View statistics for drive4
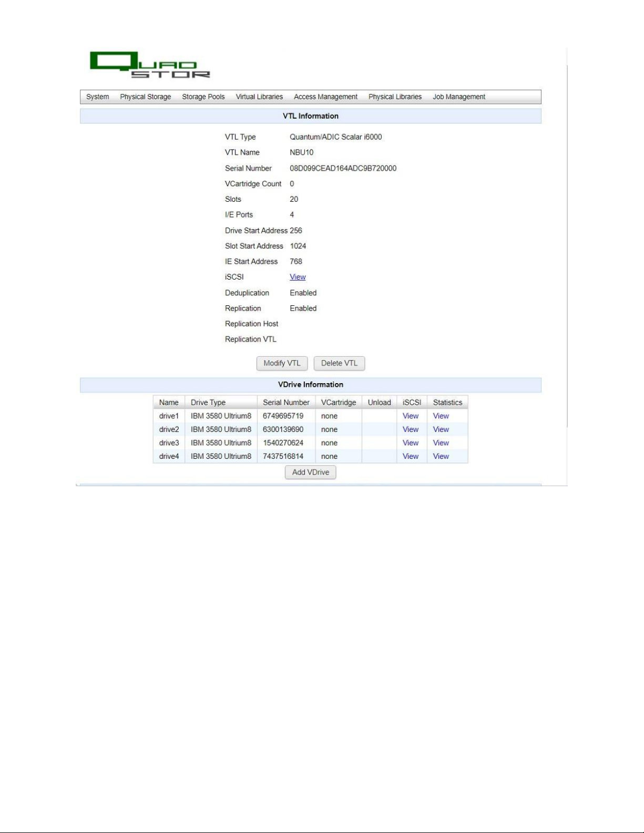This screenshot has width=644, height=833. coord(441,456)
